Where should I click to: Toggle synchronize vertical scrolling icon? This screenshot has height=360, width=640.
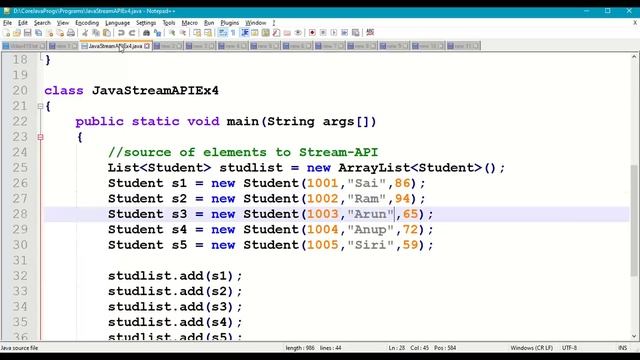pos(197,32)
